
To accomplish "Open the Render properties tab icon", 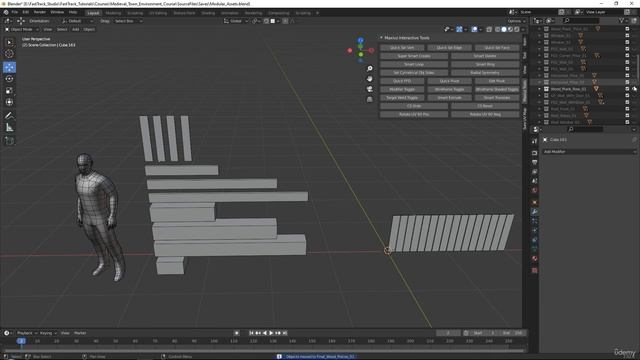I will 534,153.
